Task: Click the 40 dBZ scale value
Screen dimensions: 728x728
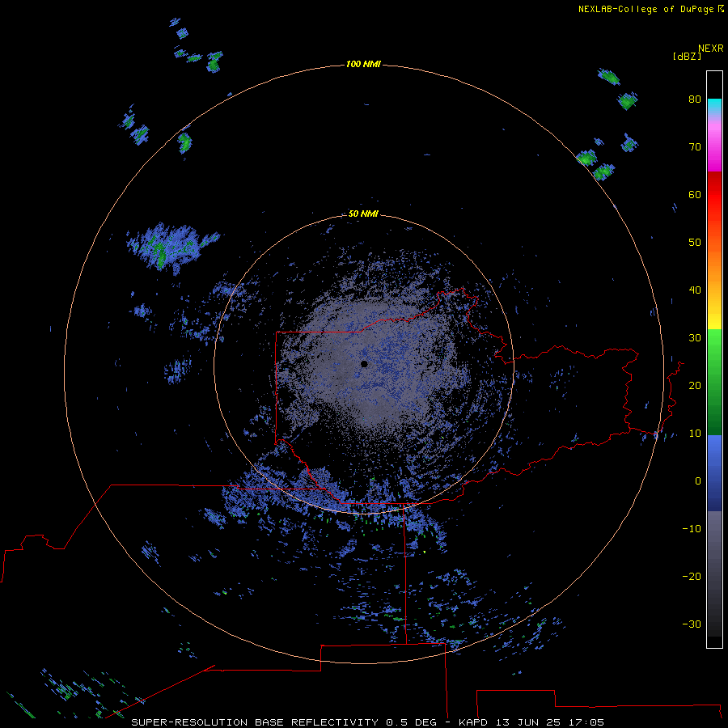Action: coord(695,290)
